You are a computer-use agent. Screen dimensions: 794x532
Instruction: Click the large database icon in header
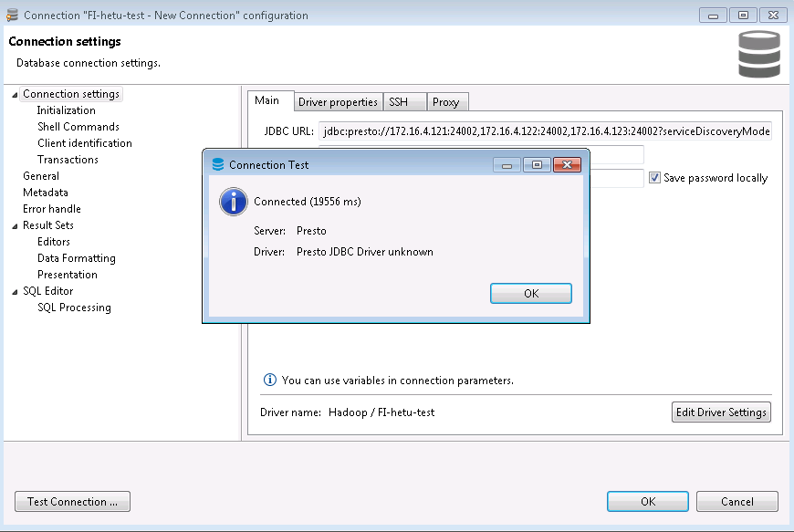[759, 54]
